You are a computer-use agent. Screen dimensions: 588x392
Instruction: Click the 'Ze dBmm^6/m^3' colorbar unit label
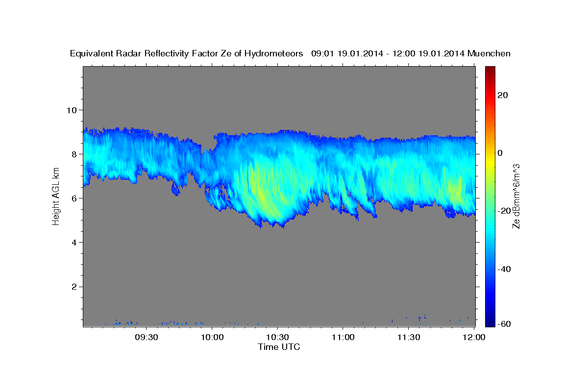point(516,196)
